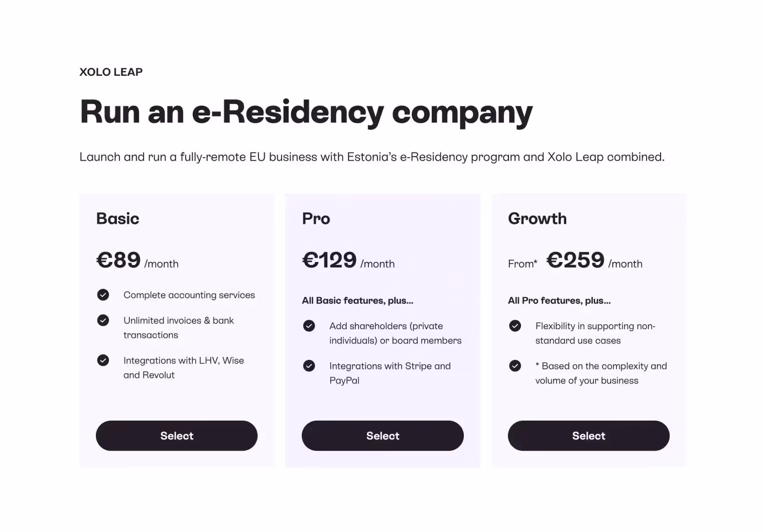Click the checkmark beside Integrations with Stripe and PayPal
This screenshot has height=532, width=763.
pyautogui.click(x=309, y=366)
